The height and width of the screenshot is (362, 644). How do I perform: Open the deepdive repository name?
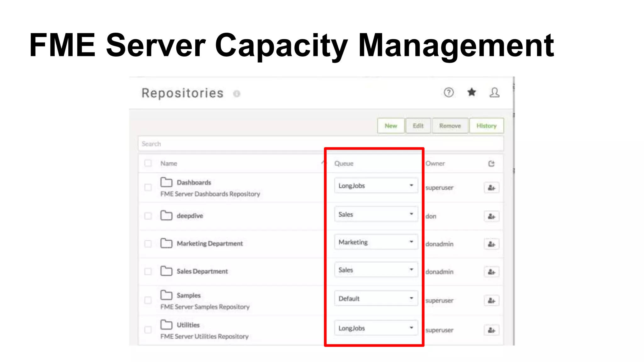pyautogui.click(x=190, y=216)
